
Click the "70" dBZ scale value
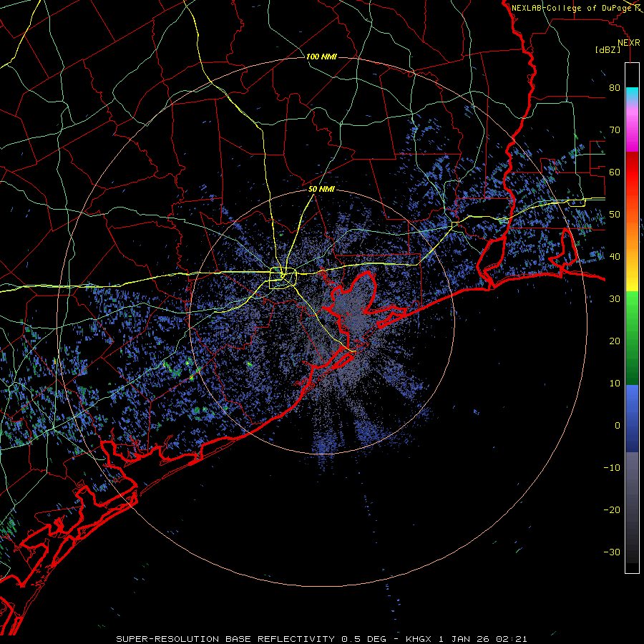(x=615, y=130)
